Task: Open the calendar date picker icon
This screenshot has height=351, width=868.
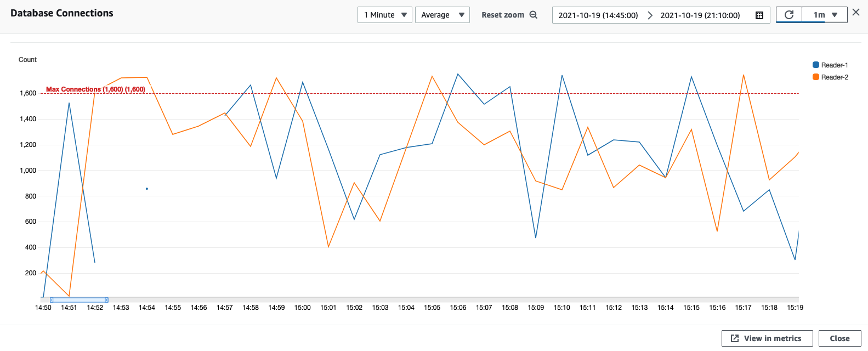Action: (x=759, y=15)
